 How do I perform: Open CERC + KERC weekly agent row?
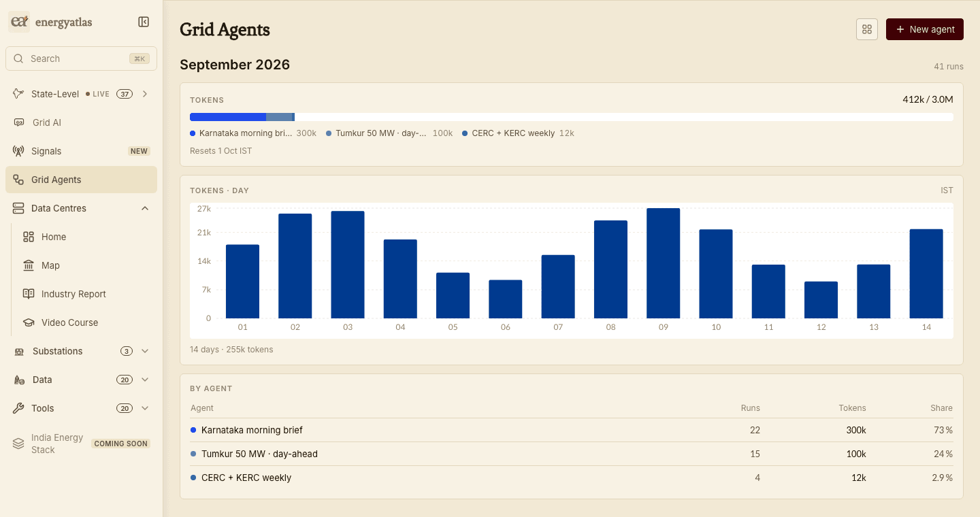point(572,478)
